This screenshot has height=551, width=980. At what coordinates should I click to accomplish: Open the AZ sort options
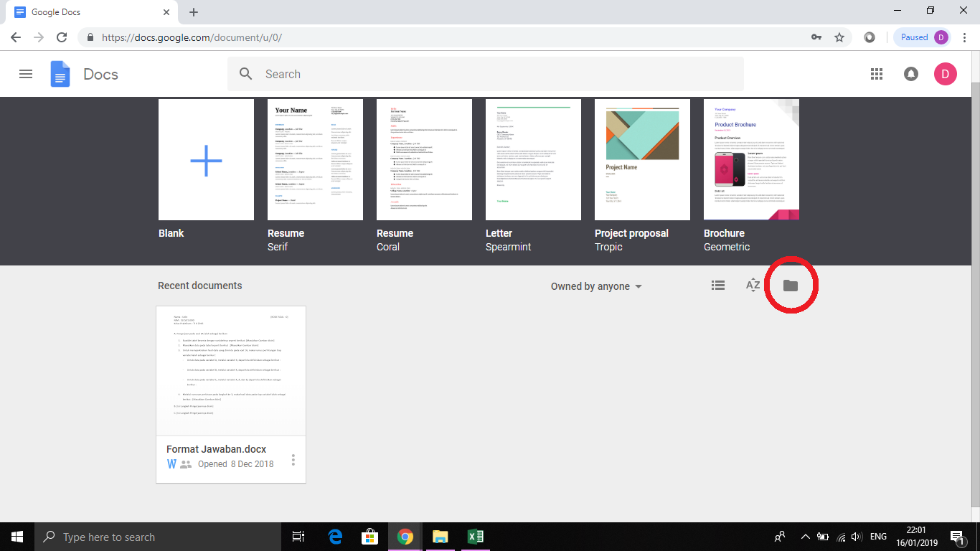[753, 286]
